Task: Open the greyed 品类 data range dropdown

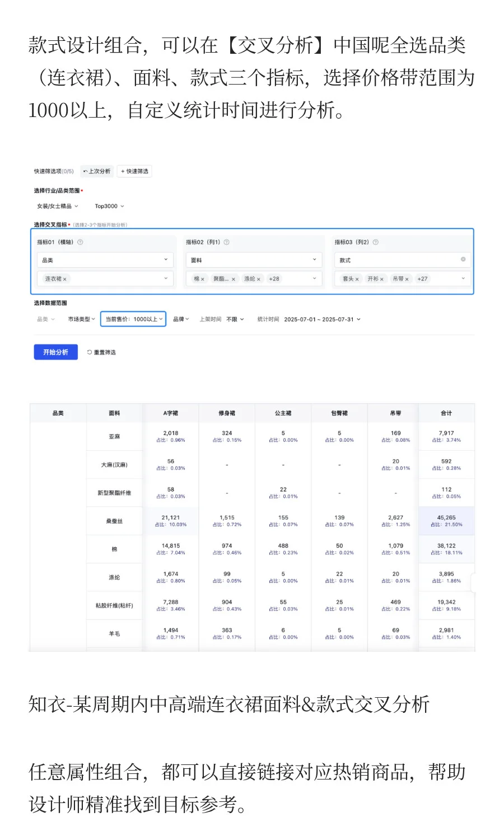Action: pyautogui.click(x=46, y=319)
